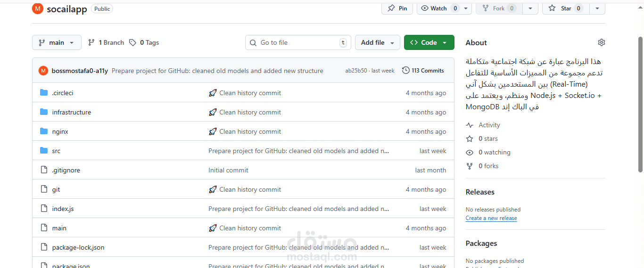View the 113 Commits history
This screenshot has width=644, height=268.
pos(423,71)
